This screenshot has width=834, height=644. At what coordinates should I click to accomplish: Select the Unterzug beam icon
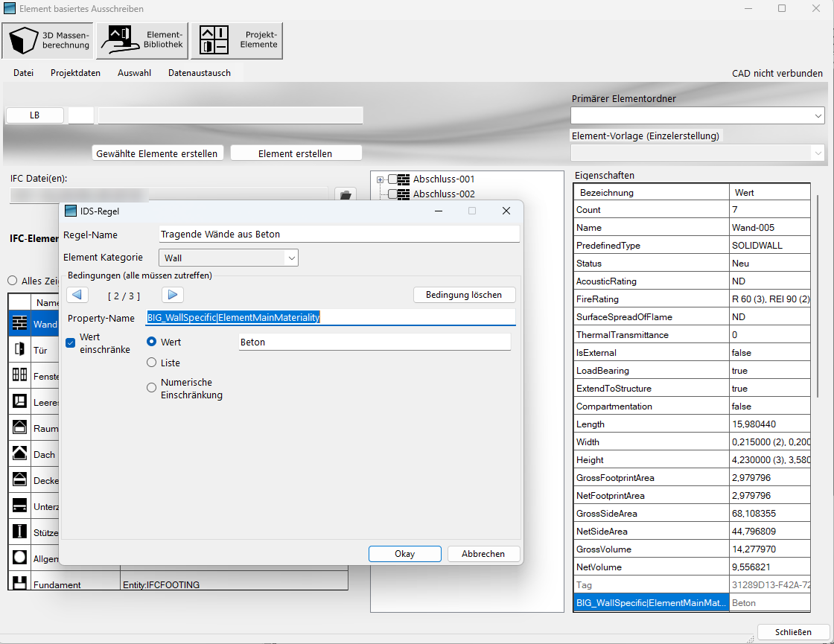click(19, 506)
